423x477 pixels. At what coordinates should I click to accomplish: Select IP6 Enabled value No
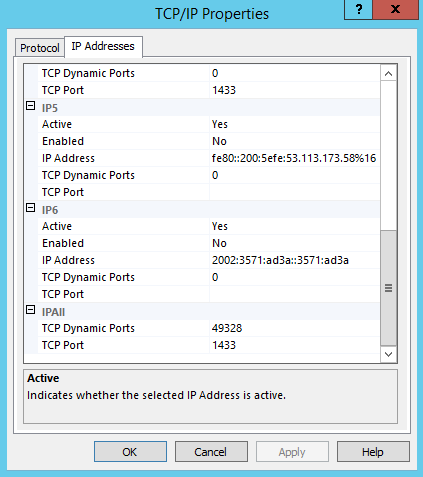pos(294,243)
